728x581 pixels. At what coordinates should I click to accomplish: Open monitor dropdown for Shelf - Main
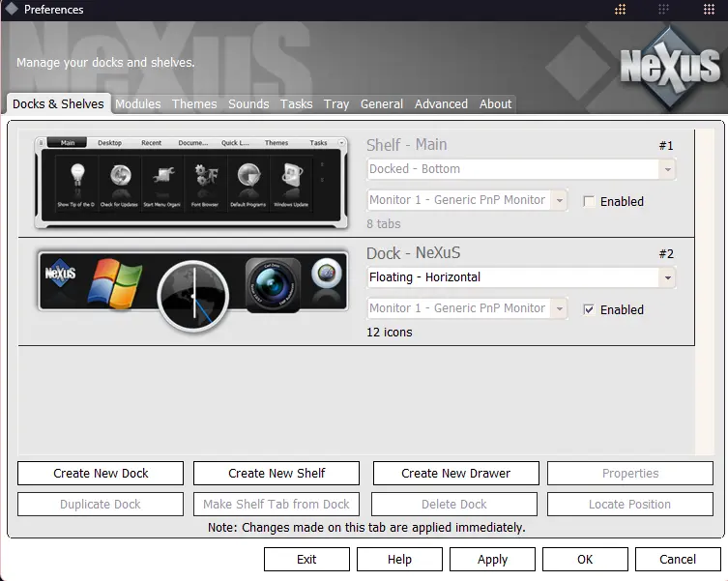tap(560, 200)
